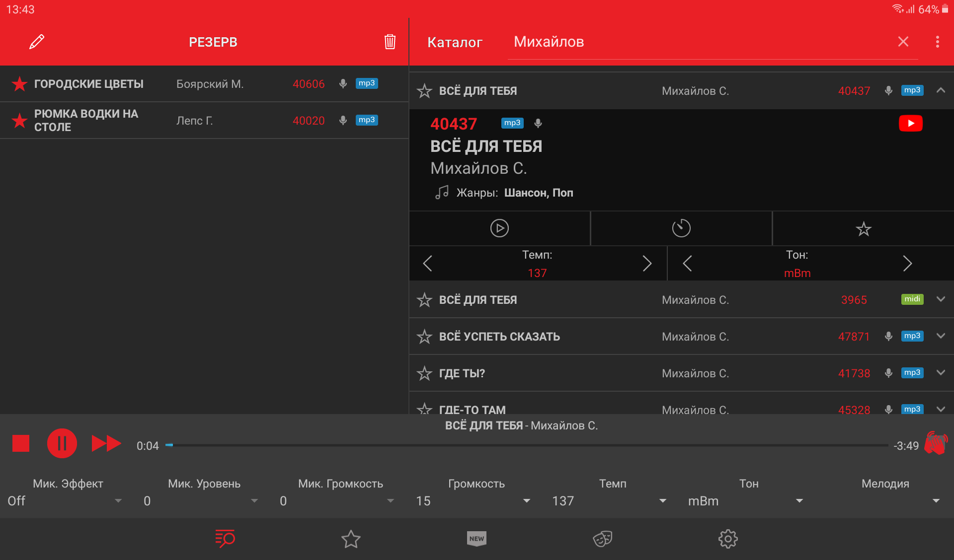
Task: Open the bottom Темп dropdown set to 137
Action: tap(609, 501)
